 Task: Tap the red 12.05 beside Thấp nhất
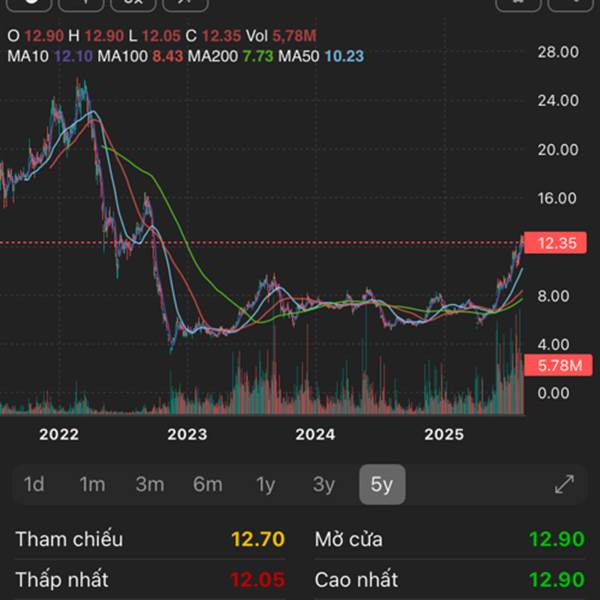pos(258,580)
